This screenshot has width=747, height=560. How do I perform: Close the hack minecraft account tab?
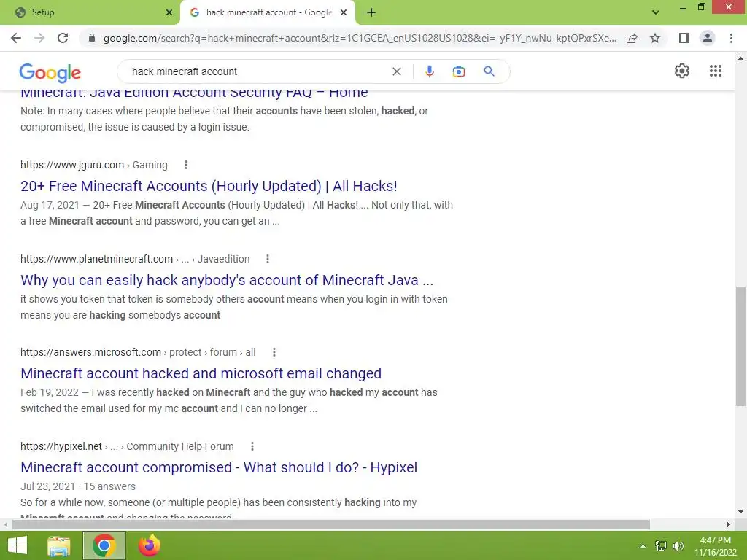point(344,12)
